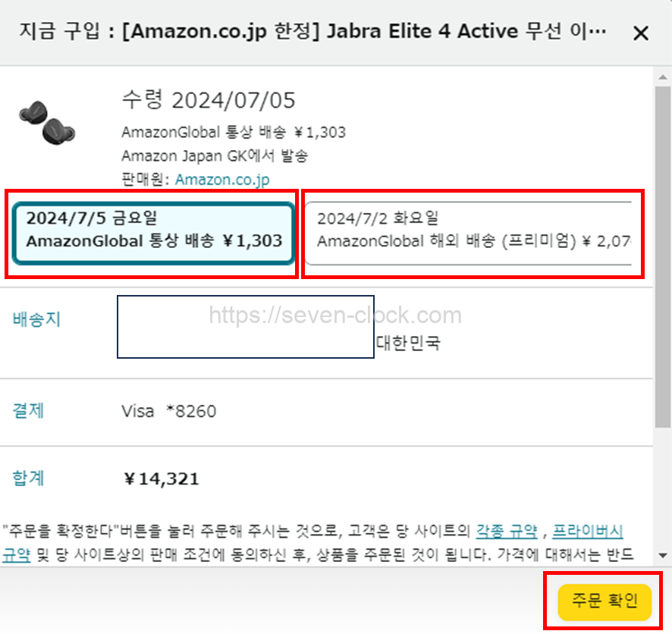Click the vertical scrollbar thumb
The height and width of the screenshot is (634, 672).
coord(663,257)
